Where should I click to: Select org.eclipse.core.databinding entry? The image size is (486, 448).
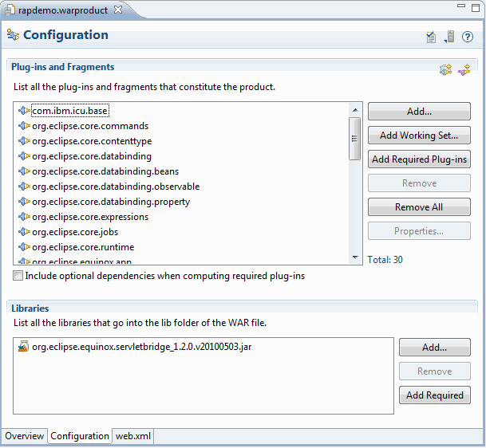92,156
